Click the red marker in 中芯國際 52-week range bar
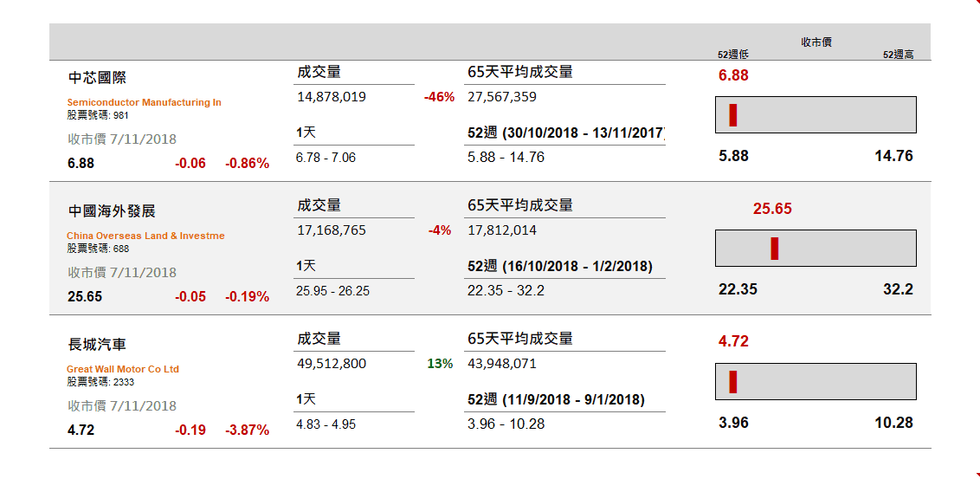The height and width of the screenshot is (479, 980). coord(732,115)
